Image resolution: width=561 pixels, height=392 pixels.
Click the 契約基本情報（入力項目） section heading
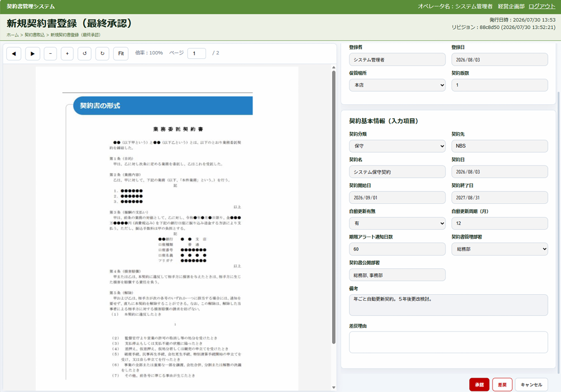pyautogui.click(x=384, y=121)
